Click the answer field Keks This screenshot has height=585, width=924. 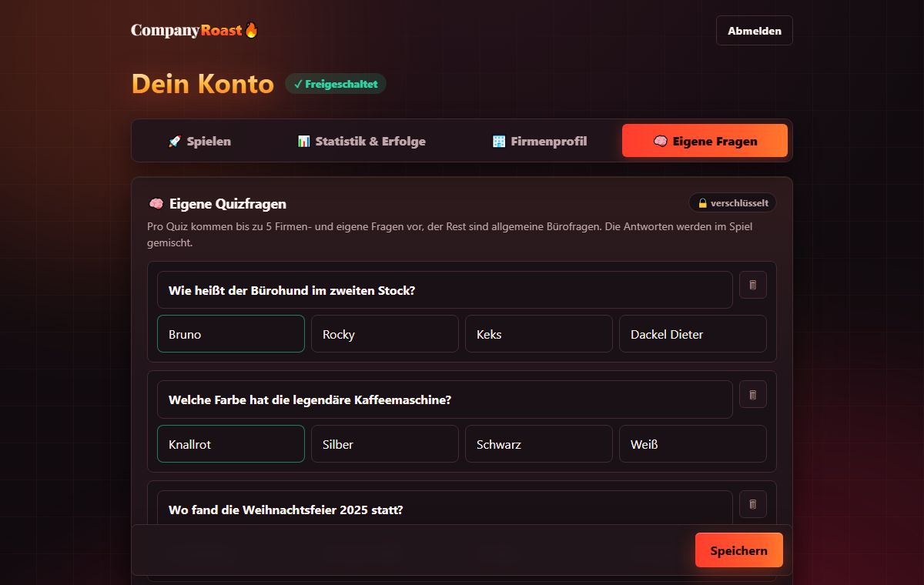pyautogui.click(x=539, y=334)
